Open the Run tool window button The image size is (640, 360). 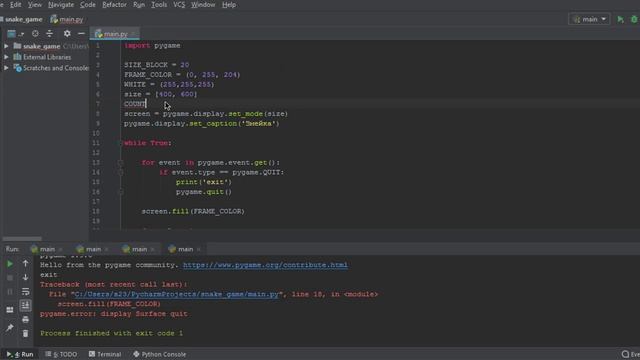(x=20, y=354)
